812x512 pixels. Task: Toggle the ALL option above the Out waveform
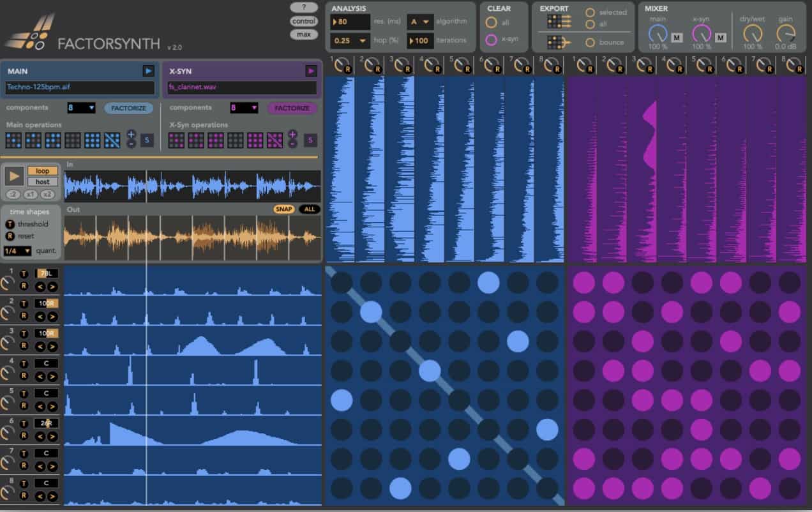pos(310,209)
